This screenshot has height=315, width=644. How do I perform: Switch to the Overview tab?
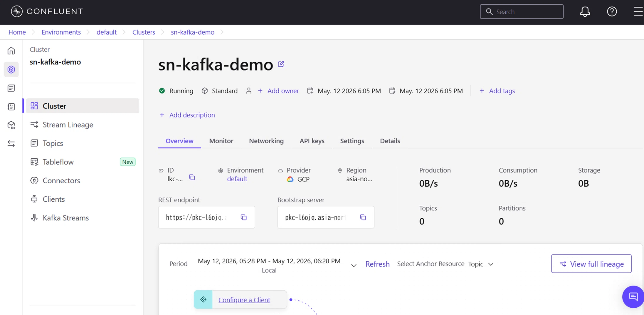[x=179, y=141]
